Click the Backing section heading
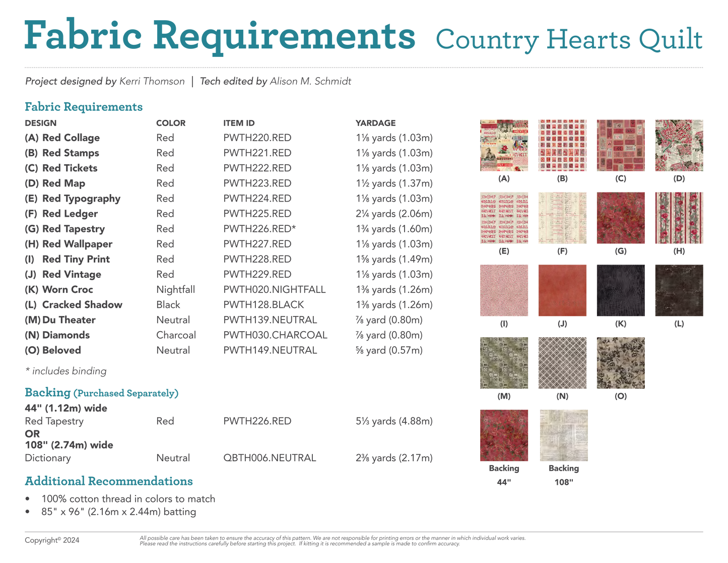728x563 pixels. [x=47, y=393]
